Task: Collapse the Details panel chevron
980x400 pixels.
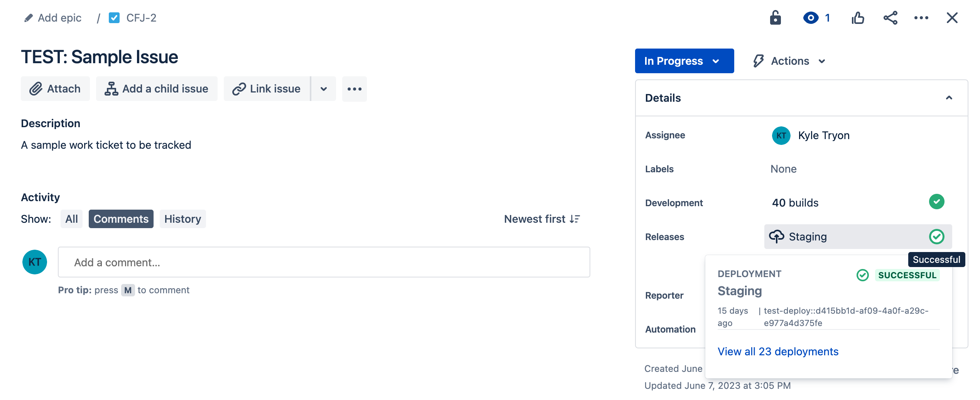Action: [x=949, y=98]
